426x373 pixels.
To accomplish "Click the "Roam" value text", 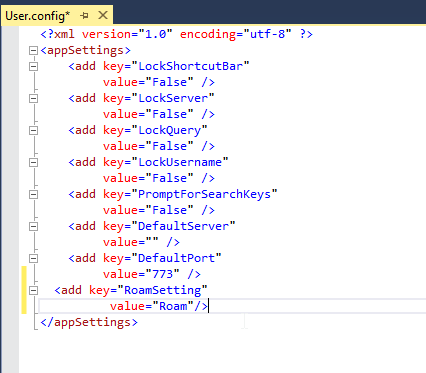I will (173, 306).
